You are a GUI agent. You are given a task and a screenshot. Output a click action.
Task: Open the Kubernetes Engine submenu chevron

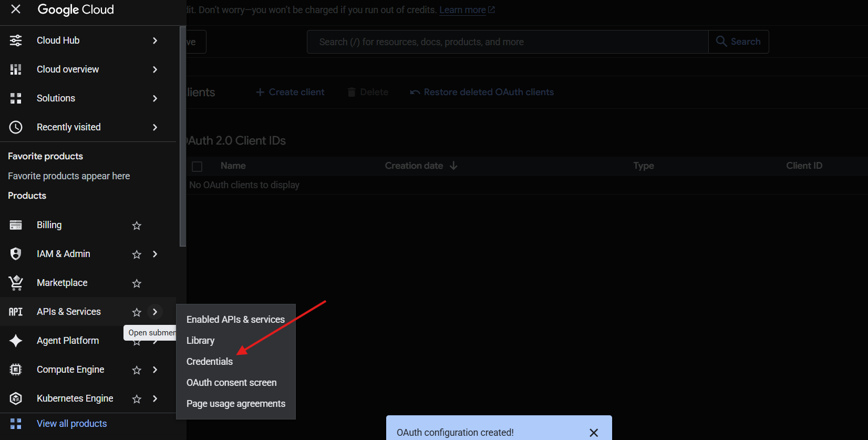[x=155, y=398]
